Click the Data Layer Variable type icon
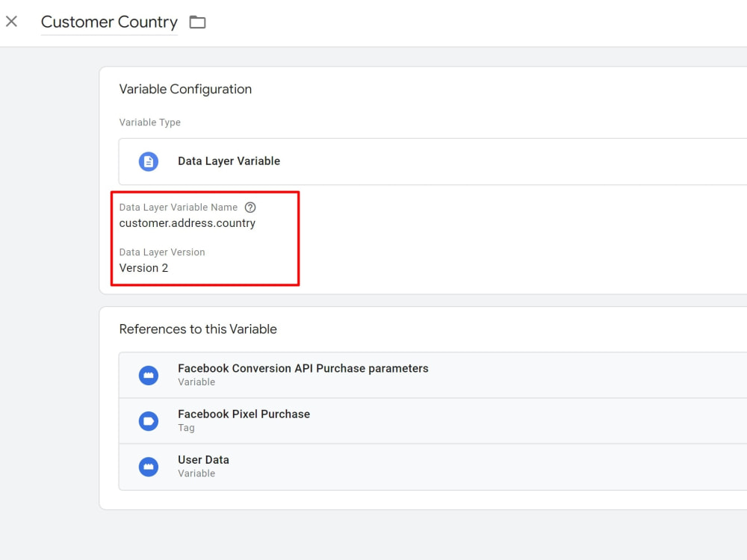The height and width of the screenshot is (560, 747). [149, 161]
